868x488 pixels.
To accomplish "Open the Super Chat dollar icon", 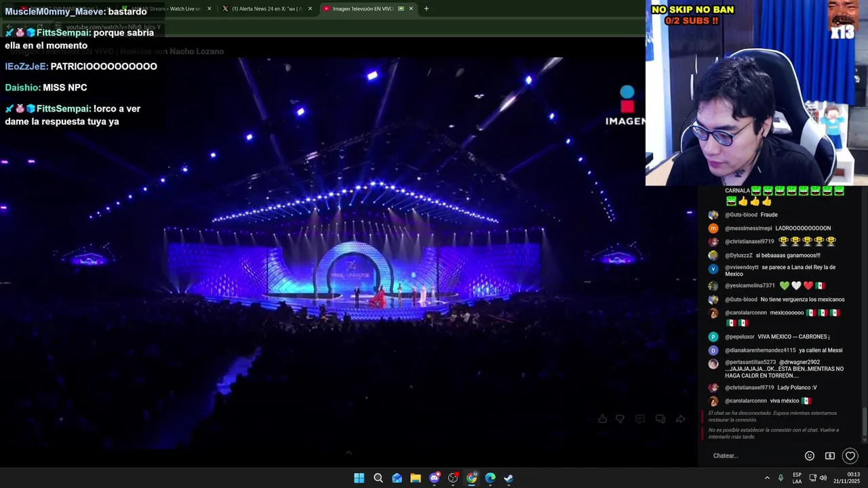I will coord(829,456).
